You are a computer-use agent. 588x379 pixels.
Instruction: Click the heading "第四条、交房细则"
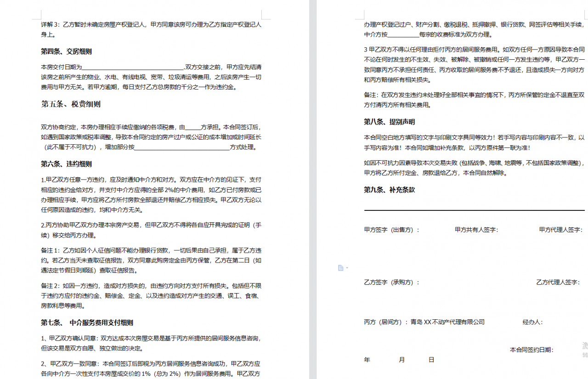click(x=66, y=51)
